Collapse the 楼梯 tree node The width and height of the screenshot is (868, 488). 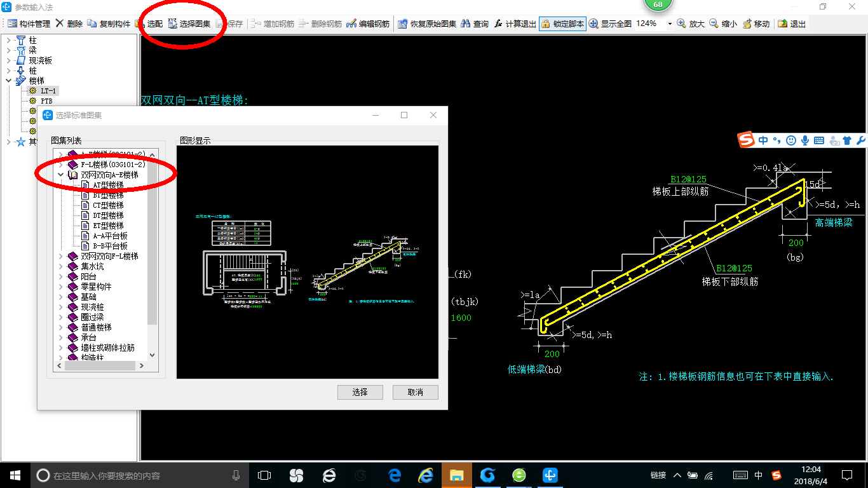8,81
